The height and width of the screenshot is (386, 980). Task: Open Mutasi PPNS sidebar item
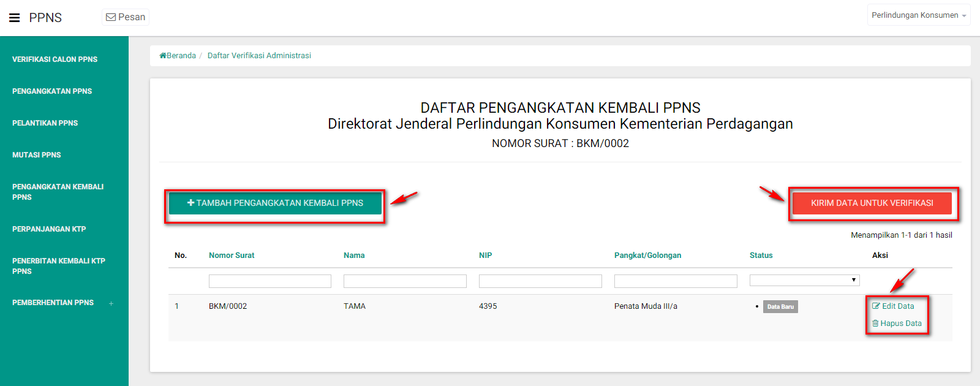pyautogui.click(x=37, y=155)
